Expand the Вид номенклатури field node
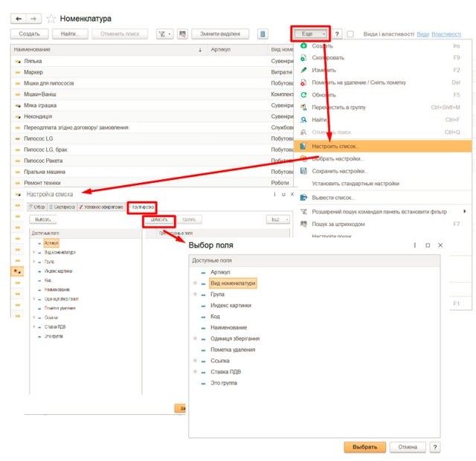 (x=195, y=283)
